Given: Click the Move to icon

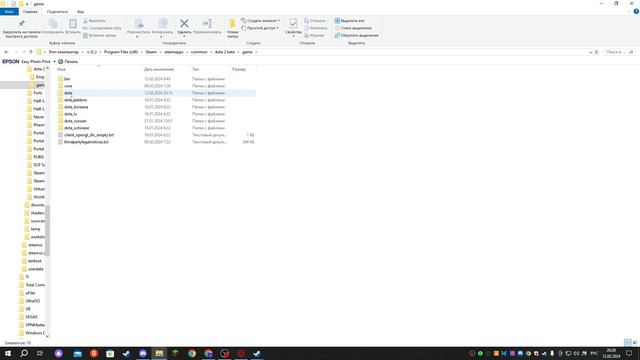Looking at the screenshot, I should (139, 23).
